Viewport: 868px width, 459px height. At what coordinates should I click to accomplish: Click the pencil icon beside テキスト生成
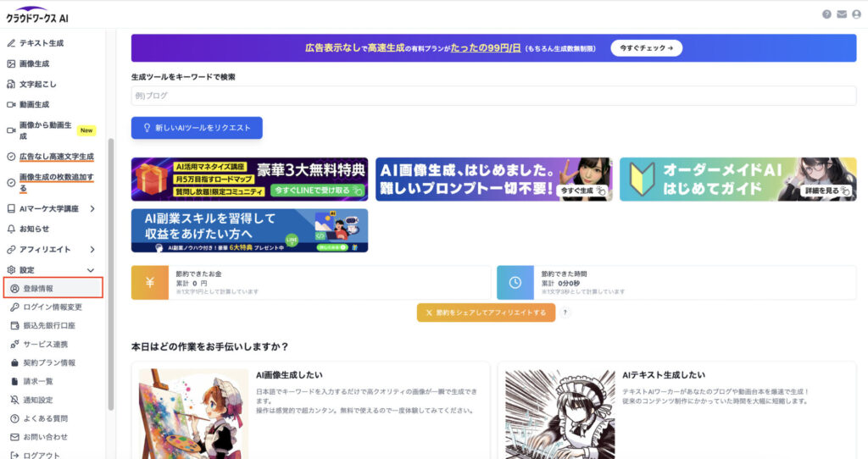coord(11,43)
